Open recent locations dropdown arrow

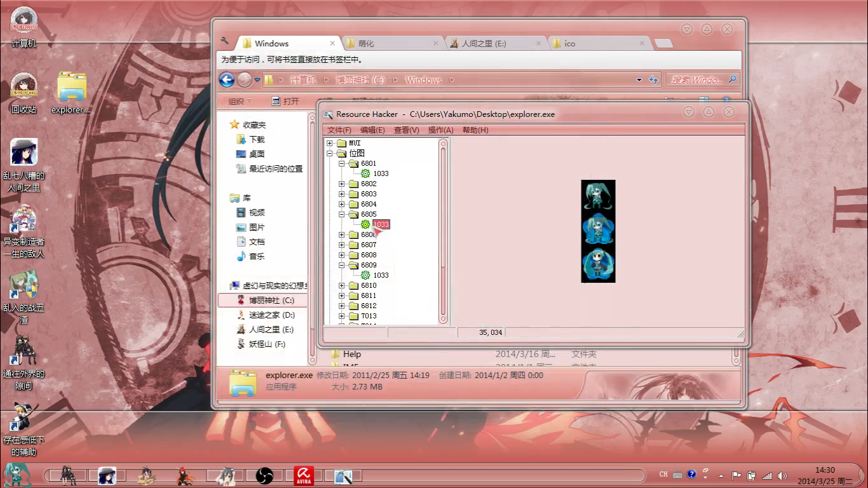257,80
